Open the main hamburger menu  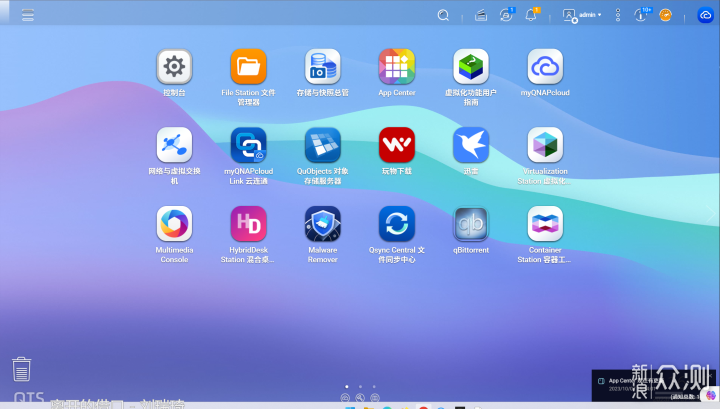28,15
